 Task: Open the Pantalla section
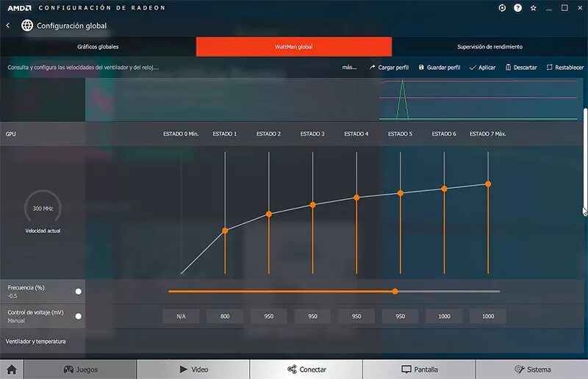pos(419,369)
